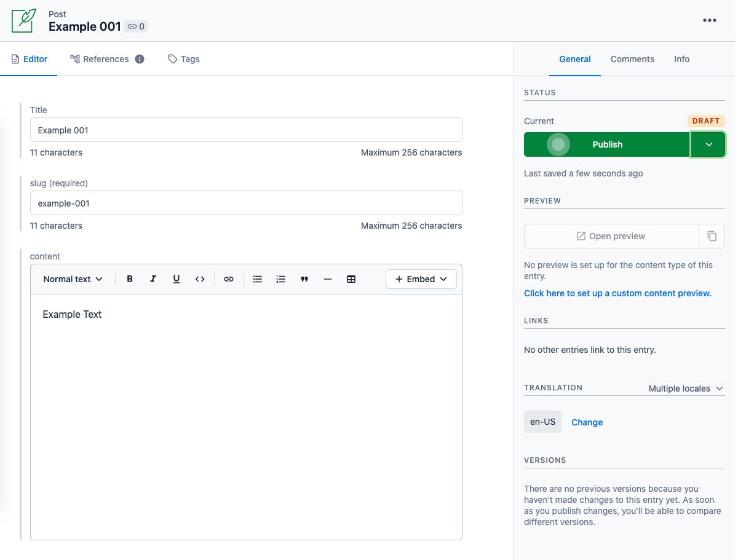Click the 'Last saved a few seconds ago' text

coord(584,173)
